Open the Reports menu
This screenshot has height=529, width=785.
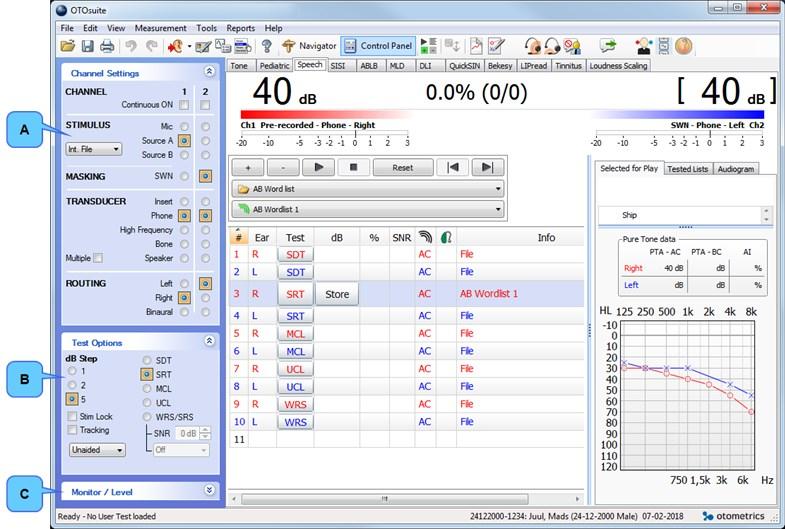(x=240, y=28)
